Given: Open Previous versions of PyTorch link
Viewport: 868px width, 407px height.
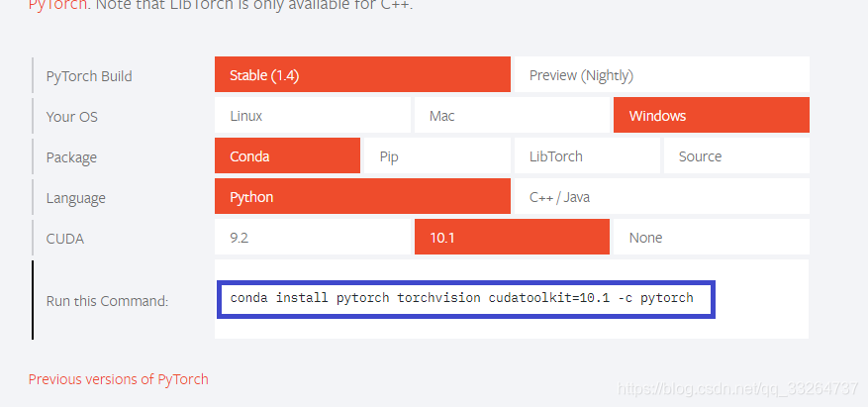Looking at the screenshot, I should click(x=119, y=379).
